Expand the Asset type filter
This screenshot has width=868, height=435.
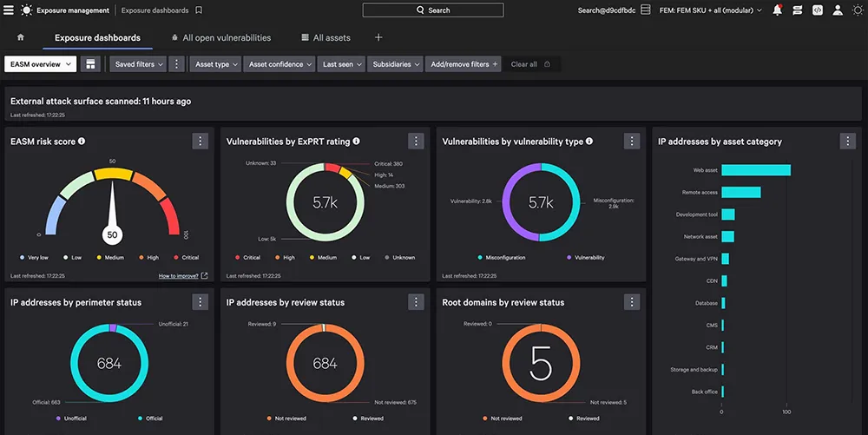[216, 64]
